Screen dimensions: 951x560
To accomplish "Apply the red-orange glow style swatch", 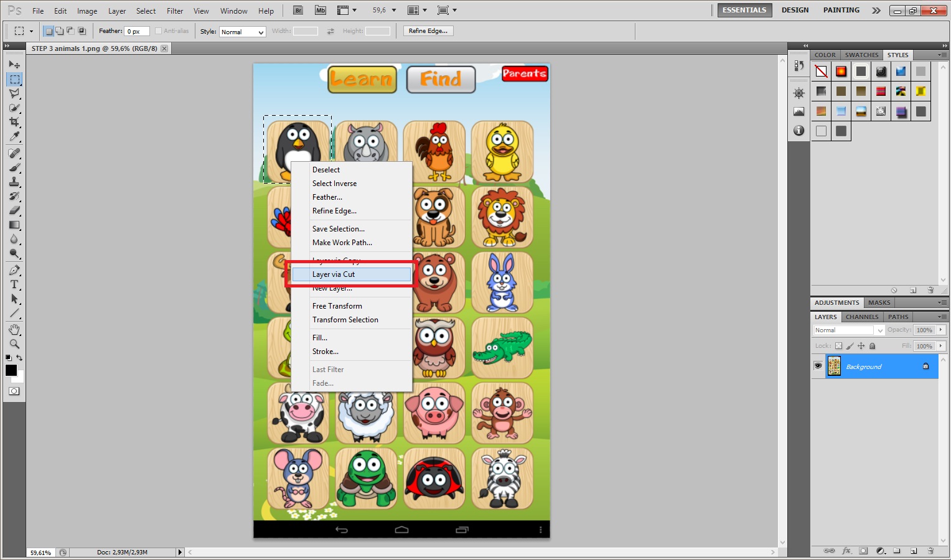I will coord(841,72).
